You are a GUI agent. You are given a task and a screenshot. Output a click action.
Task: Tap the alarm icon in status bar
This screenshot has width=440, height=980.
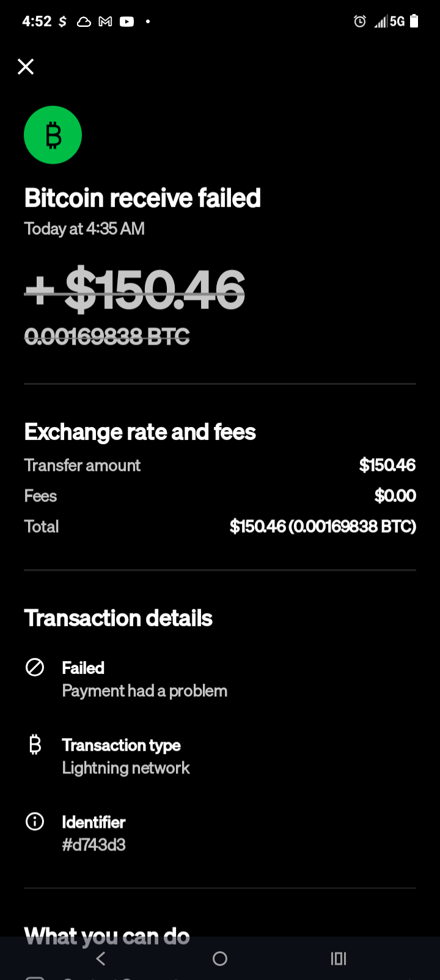point(360,22)
